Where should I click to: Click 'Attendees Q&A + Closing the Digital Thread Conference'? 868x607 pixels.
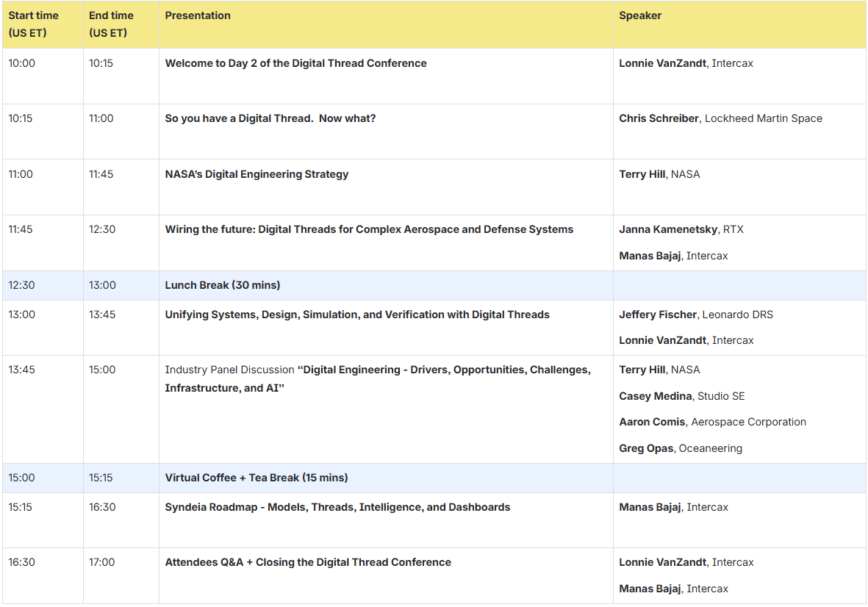point(308,562)
